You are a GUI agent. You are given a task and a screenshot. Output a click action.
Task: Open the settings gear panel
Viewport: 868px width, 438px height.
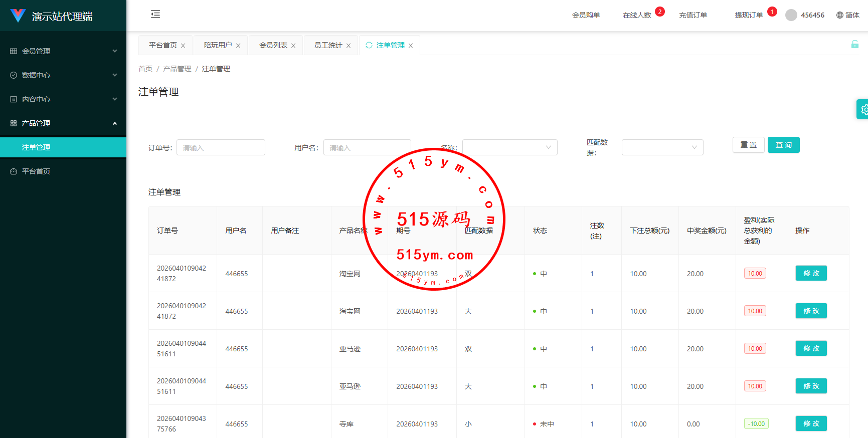pos(863,109)
